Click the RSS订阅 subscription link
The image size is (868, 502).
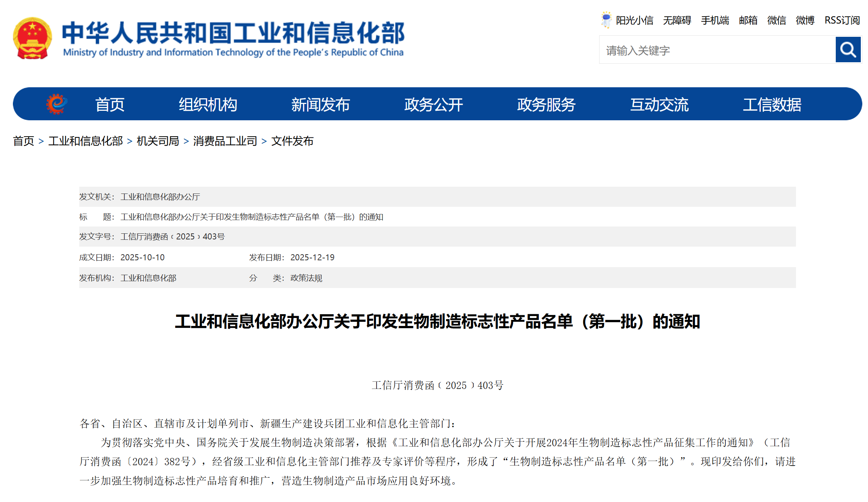842,20
